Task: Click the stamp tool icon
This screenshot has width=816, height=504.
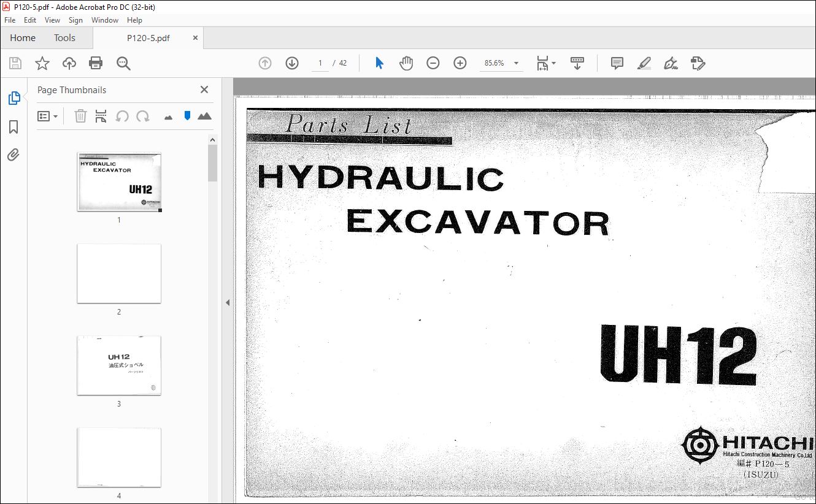Action: [698, 63]
